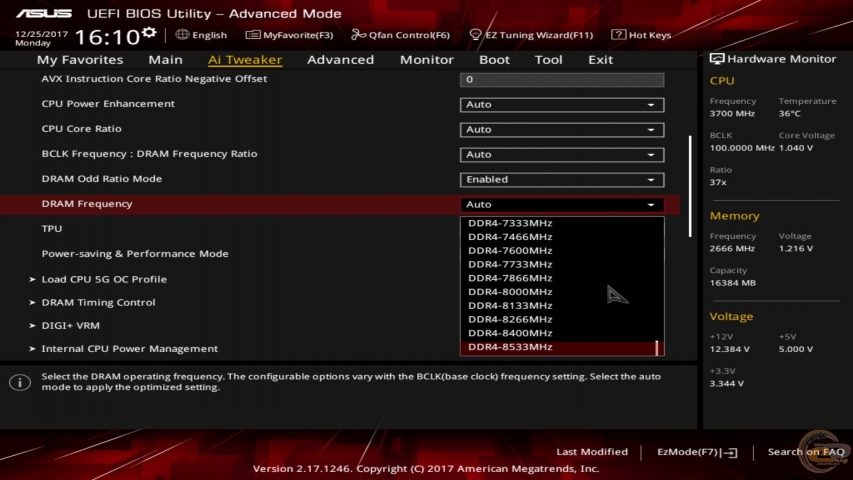The height and width of the screenshot is (480, 853).
Task: Click the info icon beside help text
Action: click(20, 383)
